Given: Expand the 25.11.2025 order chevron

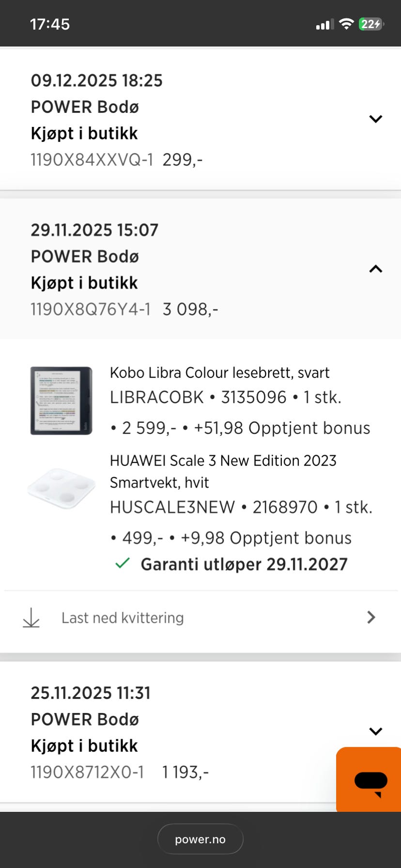Looking at the screenshot, I should coord(376,731).
